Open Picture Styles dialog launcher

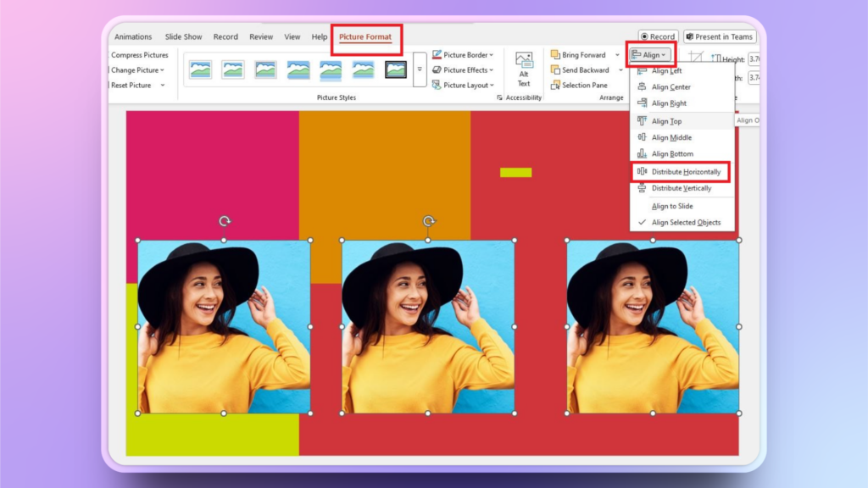coord(499,97)
